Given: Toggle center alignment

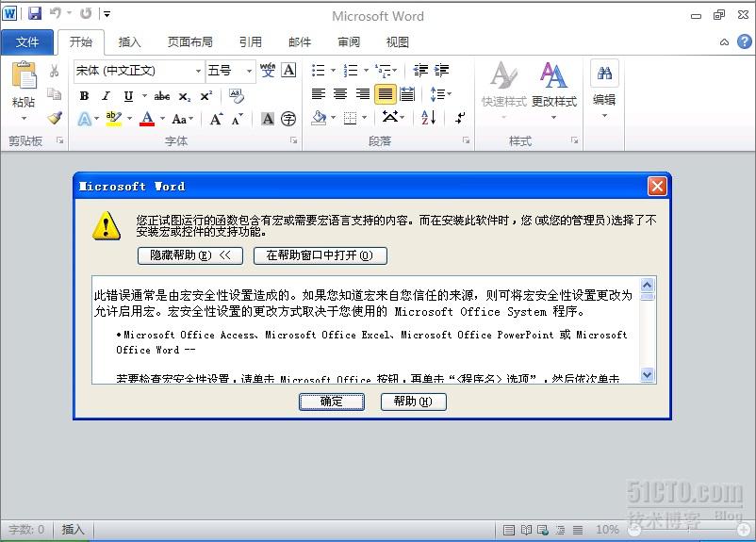Looking at the screenshot, I should [x=340, y=94].
